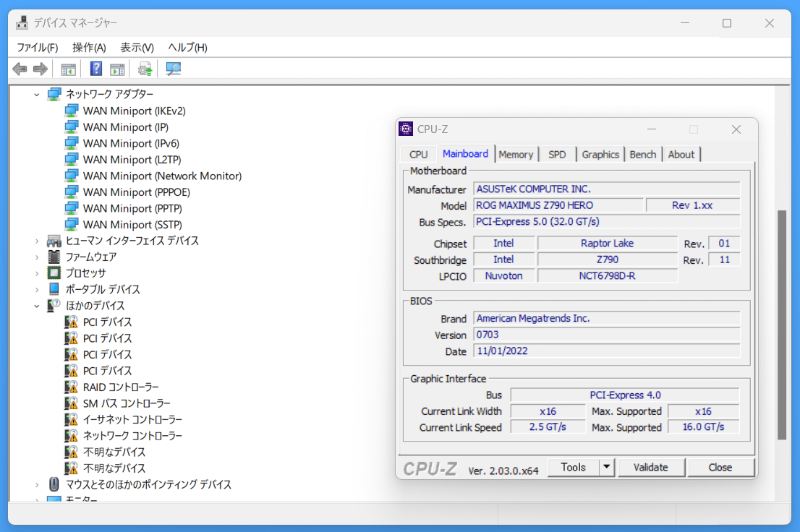Viewport: 800px width, 532px height.
Task: Expand the ヒューマン インターフェイス デバイス node
Action: [37, 241]
